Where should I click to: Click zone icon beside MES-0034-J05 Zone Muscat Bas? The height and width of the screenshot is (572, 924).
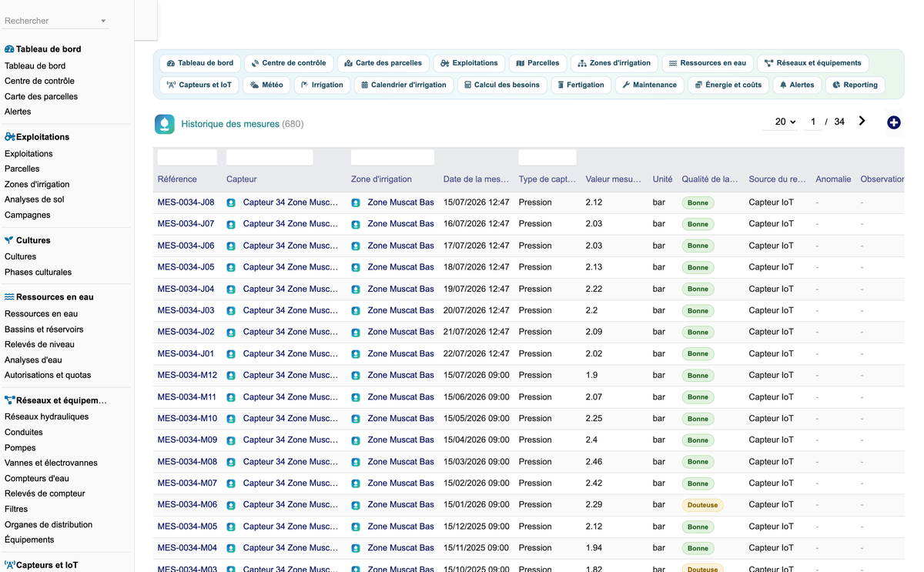[x=356, y=268]
